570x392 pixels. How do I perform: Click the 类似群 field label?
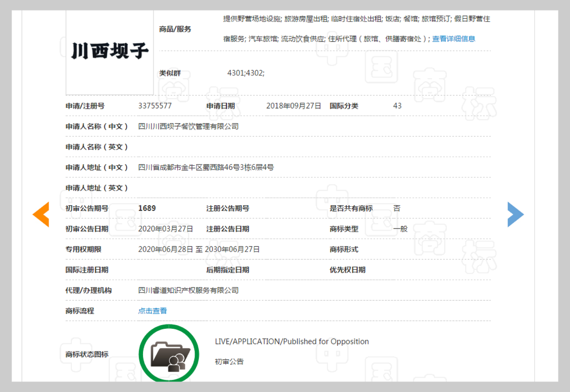pos(170,73)
